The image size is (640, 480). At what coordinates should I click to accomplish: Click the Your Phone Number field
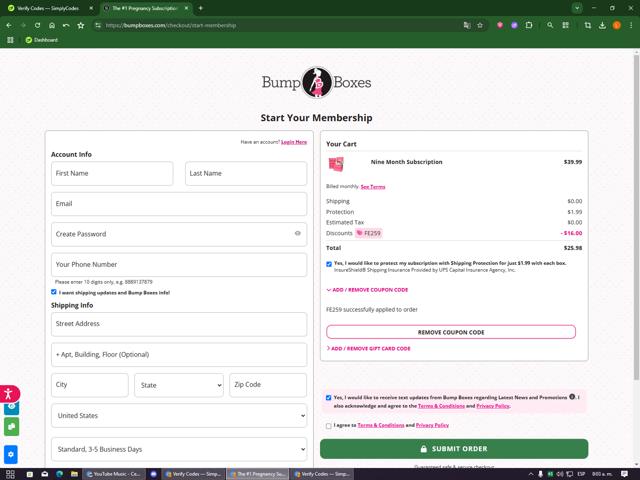(x=179, y=264)
